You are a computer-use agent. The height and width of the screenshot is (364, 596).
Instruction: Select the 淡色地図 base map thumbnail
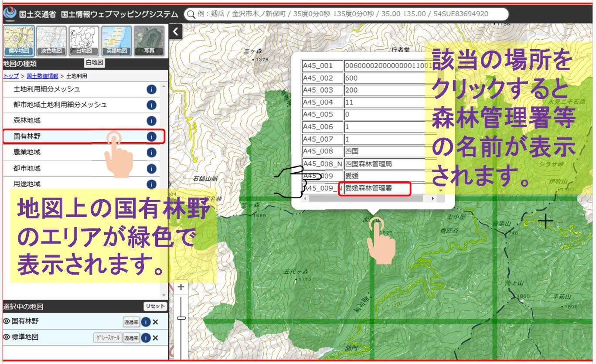[51, 41]
